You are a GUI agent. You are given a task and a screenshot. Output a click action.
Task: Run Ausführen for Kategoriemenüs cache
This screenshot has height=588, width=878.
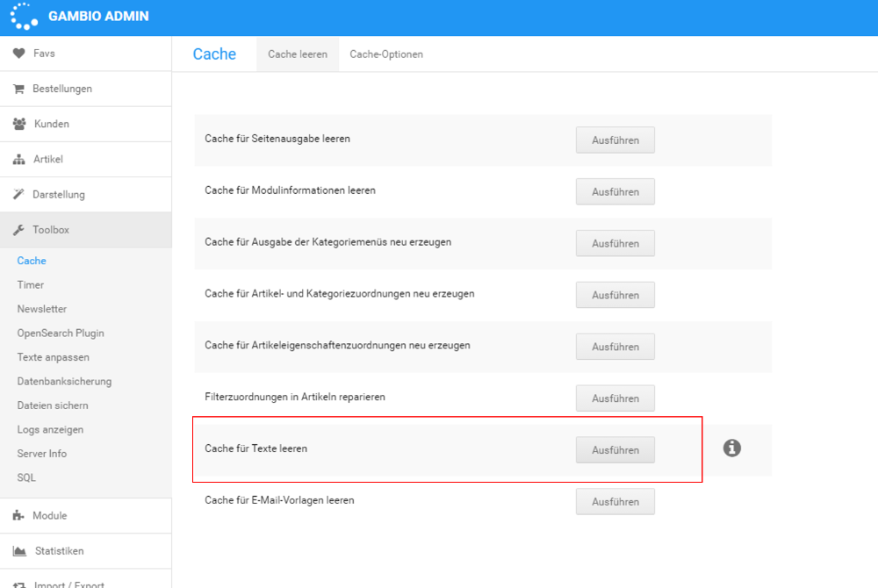click(x=615, y=243)
